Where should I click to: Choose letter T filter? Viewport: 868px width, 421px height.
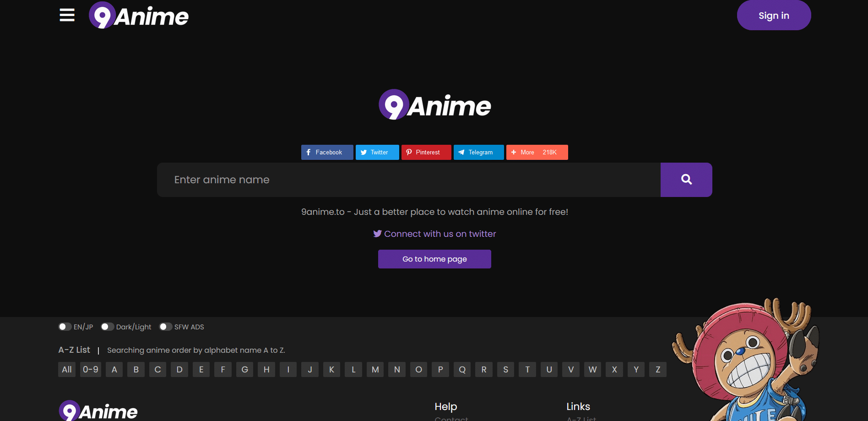pyautogui.click(x=527, y=369)
